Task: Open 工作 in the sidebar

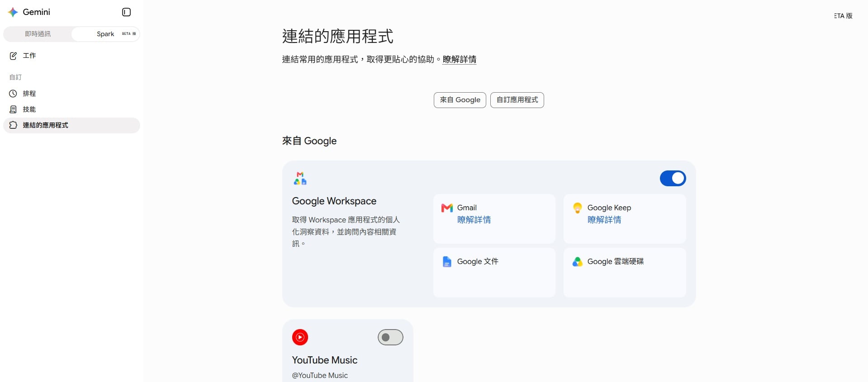Action: [71, 56]
